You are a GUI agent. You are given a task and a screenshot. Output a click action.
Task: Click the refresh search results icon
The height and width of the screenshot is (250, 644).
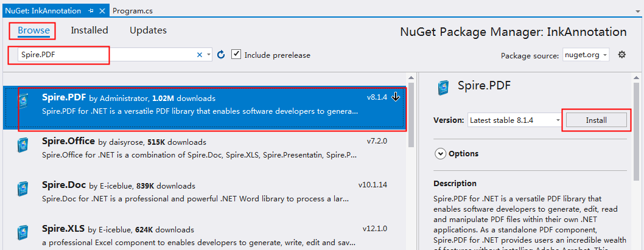pos(221,55)
